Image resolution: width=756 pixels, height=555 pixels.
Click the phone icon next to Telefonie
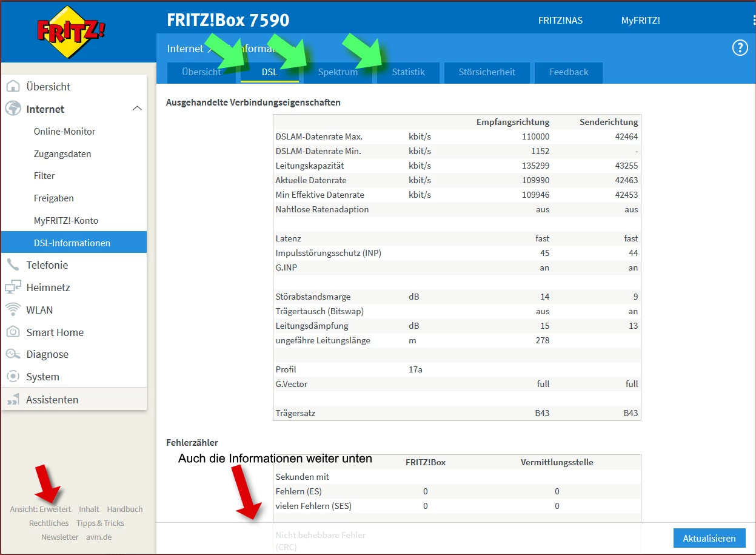click(13, 265)
